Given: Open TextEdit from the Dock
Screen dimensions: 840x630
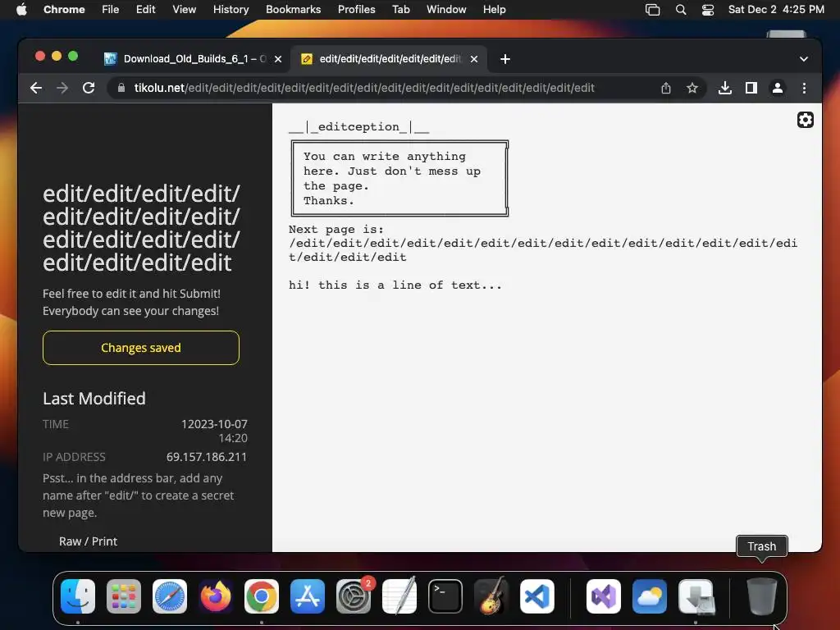Looking at the screenshot, I should tap(399, 596).
